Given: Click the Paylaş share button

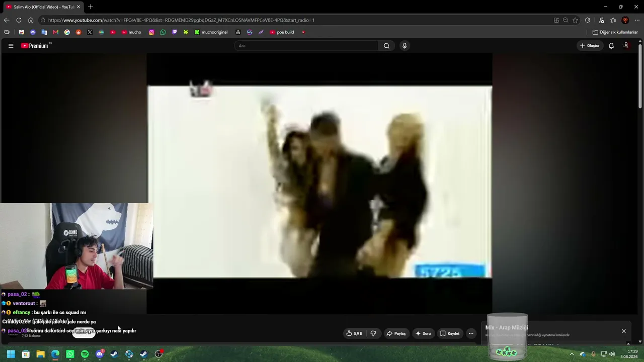Looking at the screenshot, I should click(396, 333).
